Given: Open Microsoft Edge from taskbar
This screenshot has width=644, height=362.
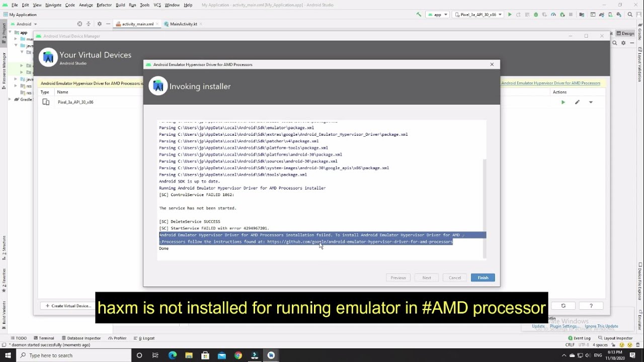Looking at the screenshot, I should [x=173, y=355].
